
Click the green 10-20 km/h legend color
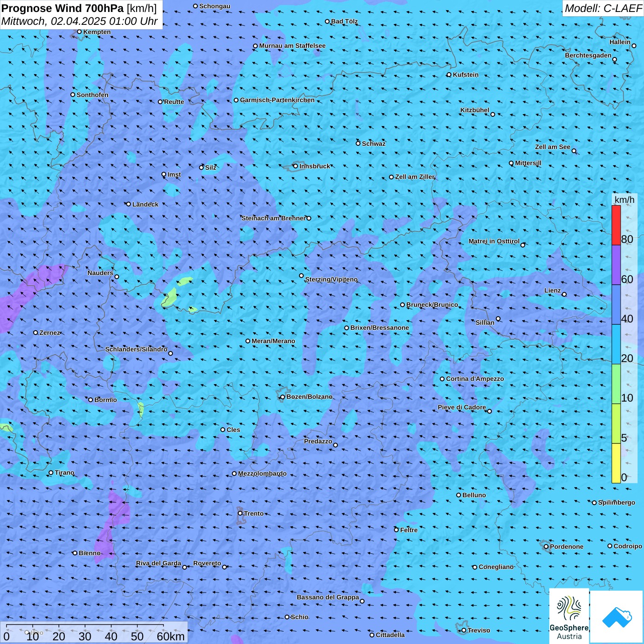[616, 384]
